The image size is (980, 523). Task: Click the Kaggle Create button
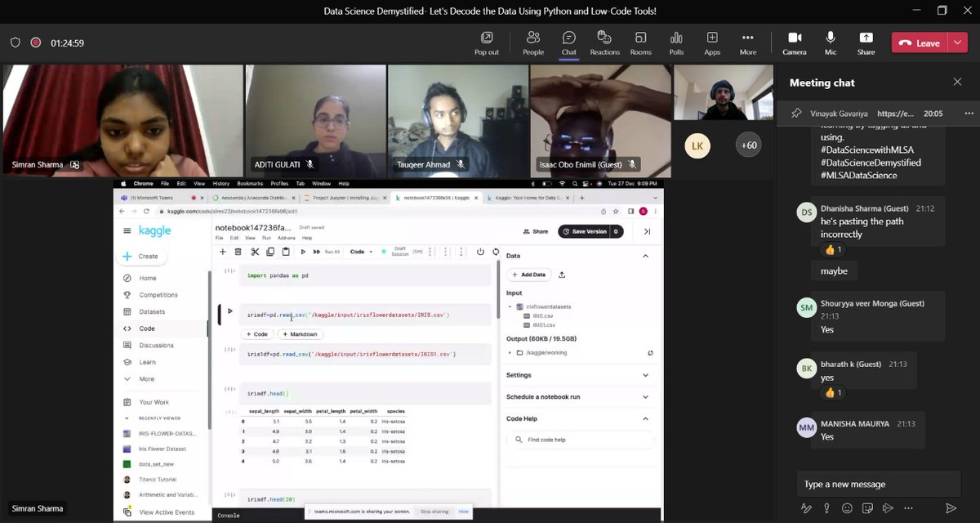click(x=141, y=256)
